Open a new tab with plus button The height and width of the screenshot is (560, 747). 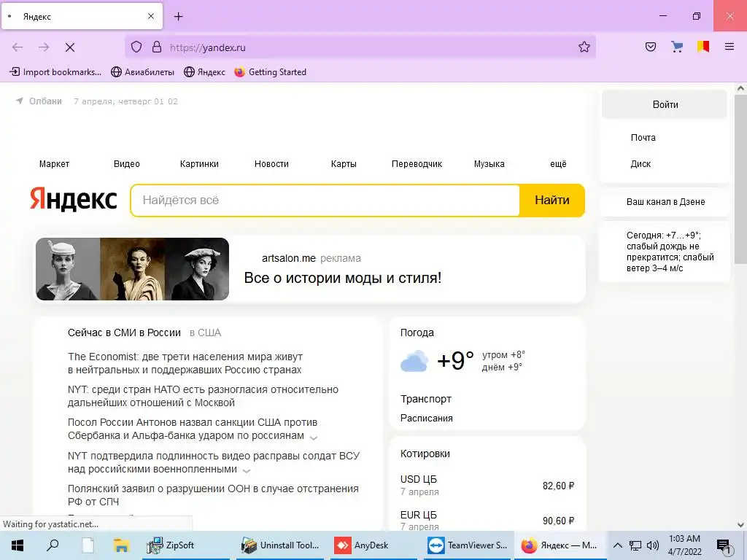coord(178,17)
